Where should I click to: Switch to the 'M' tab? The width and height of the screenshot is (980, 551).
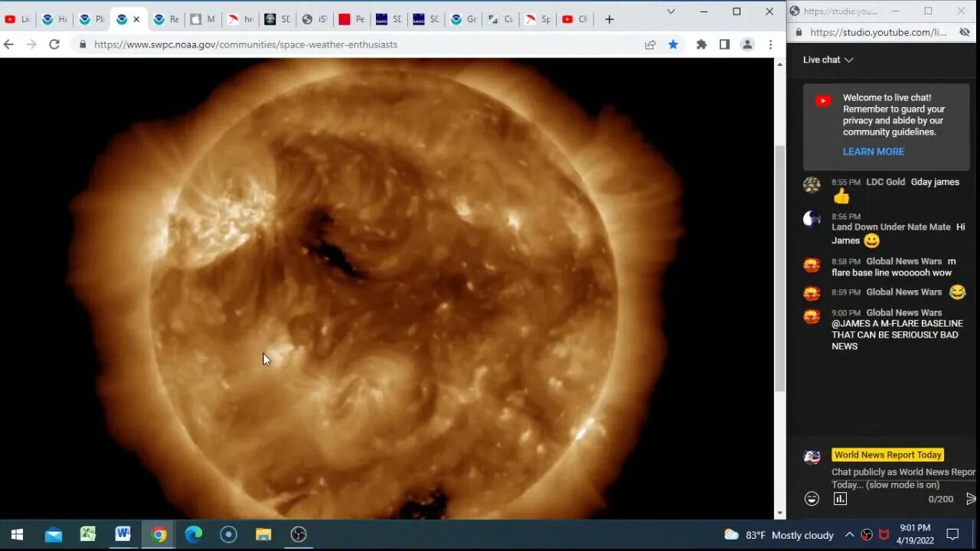[x=203, y=19]
